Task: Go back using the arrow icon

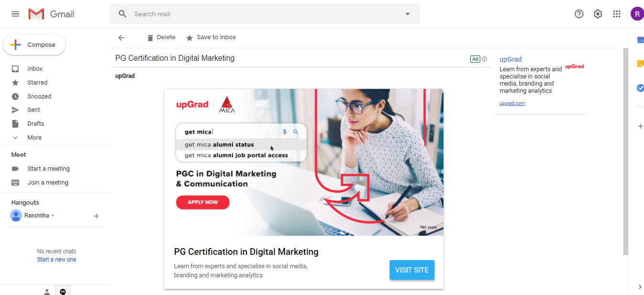Action: point(121,38)
